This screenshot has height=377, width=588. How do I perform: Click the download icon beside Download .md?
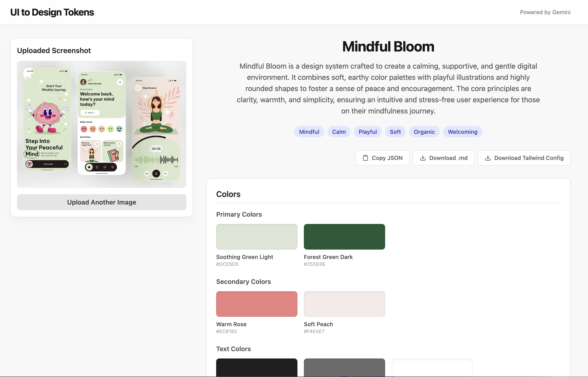click(423, 158)
